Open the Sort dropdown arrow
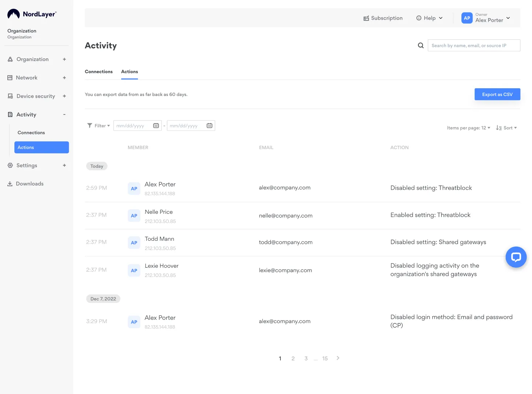The height and width of the screenshot is (394, 532). pyautogui.click(x=515, y=128)
